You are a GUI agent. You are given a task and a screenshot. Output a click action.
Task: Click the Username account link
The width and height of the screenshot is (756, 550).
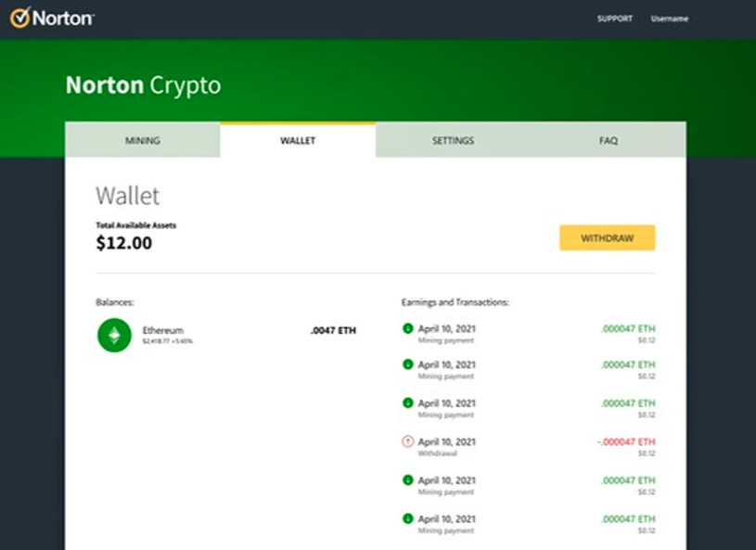pyautogui.click(x=670, y=19)
